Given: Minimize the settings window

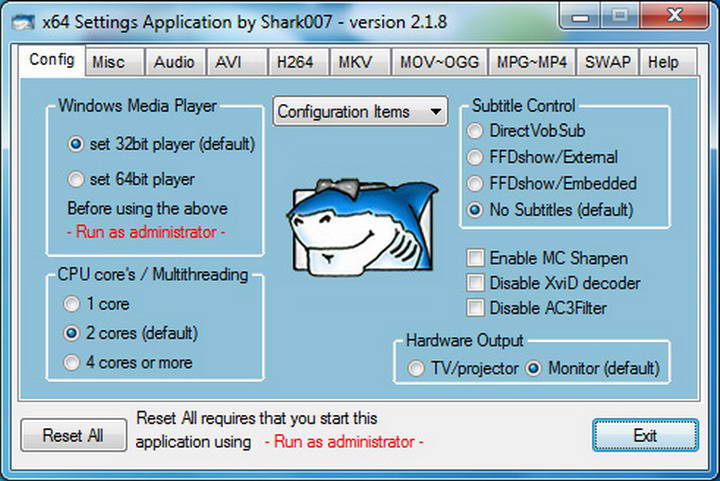Looking at the screenshot, I should tap(581, 17).
